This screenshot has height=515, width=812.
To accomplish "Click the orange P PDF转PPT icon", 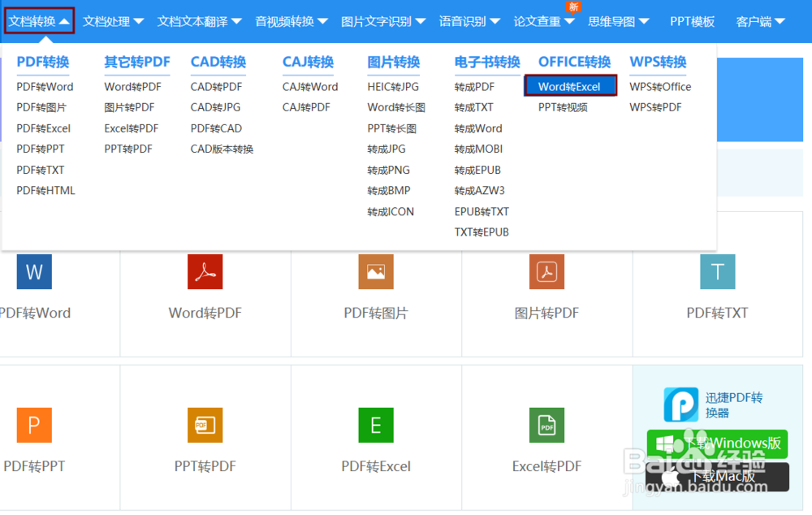I will [x=34, y=425].
